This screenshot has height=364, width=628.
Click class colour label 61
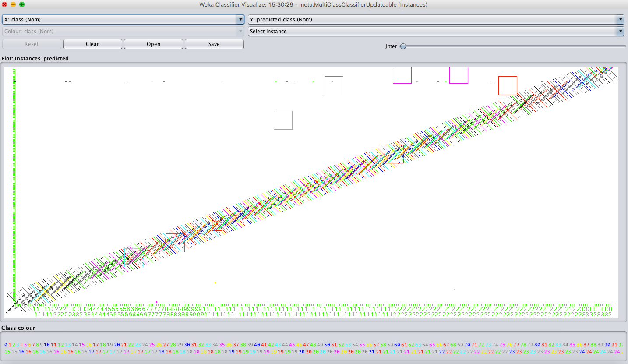click(x=404, y=345)
